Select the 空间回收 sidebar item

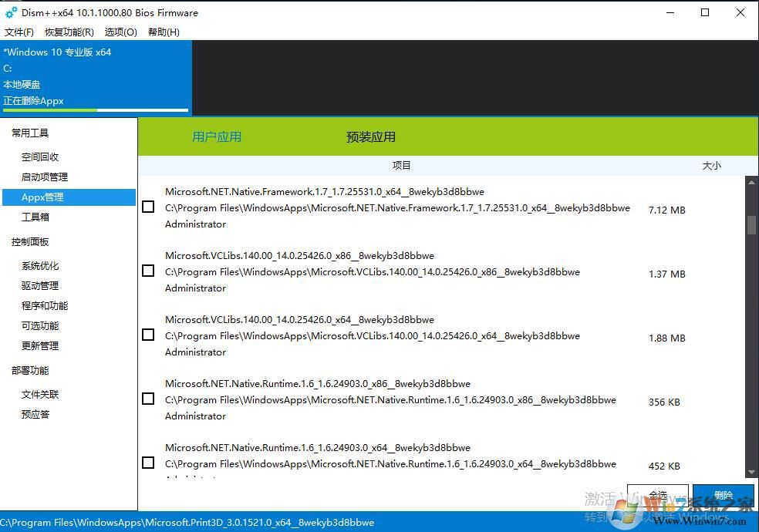click(40, 157)
